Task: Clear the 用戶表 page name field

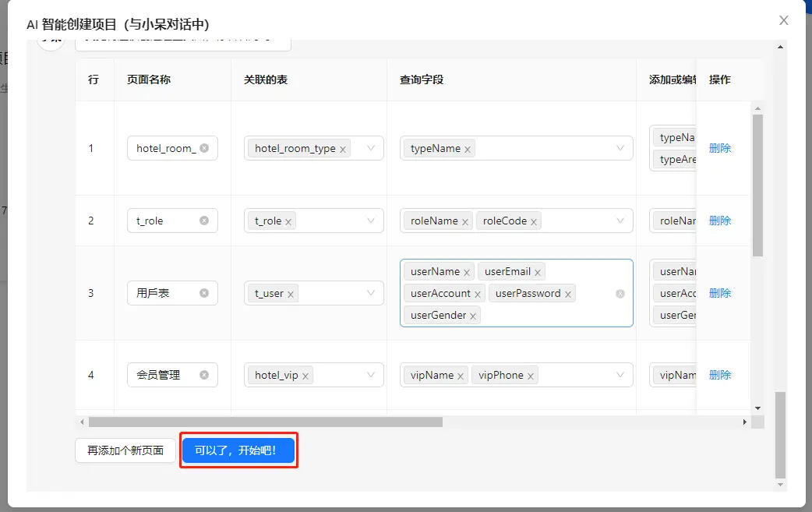Action: point(204,293)
